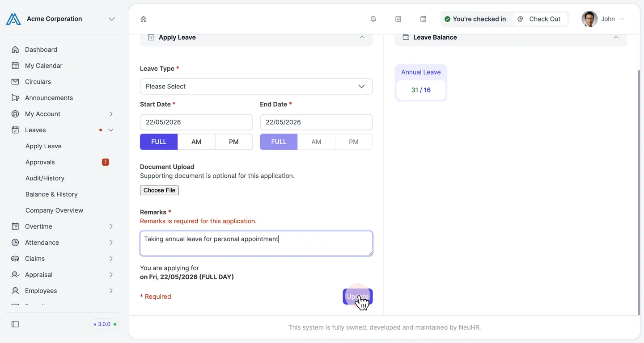Click the Appraisal sidebar icon

[x=15, y=275]
